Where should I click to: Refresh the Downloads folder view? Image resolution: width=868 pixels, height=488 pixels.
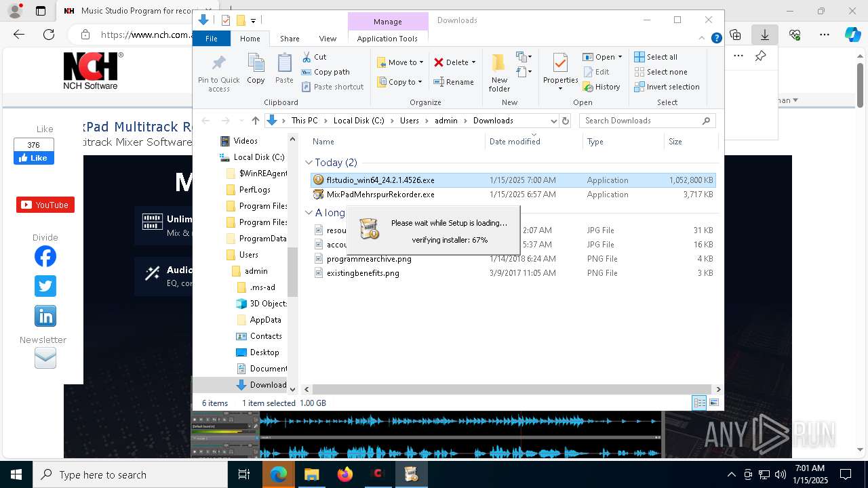coord(566,121)
